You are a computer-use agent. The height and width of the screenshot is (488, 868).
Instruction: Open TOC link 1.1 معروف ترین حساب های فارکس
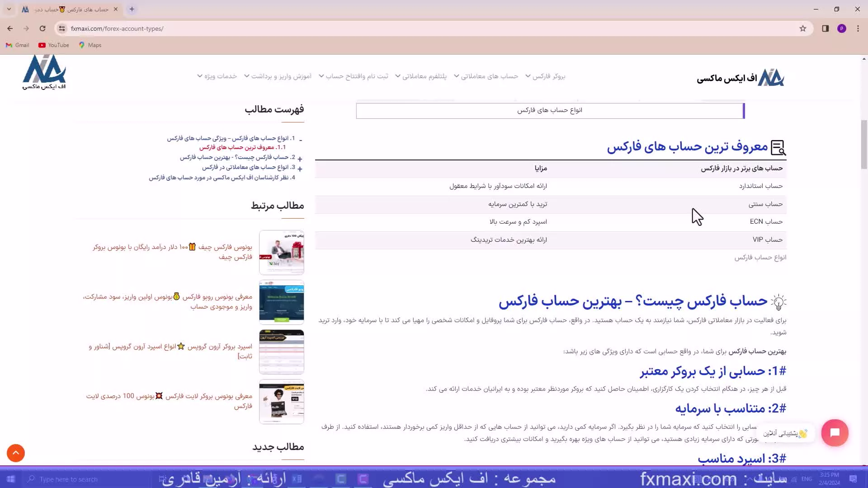[x=243, y=147]
